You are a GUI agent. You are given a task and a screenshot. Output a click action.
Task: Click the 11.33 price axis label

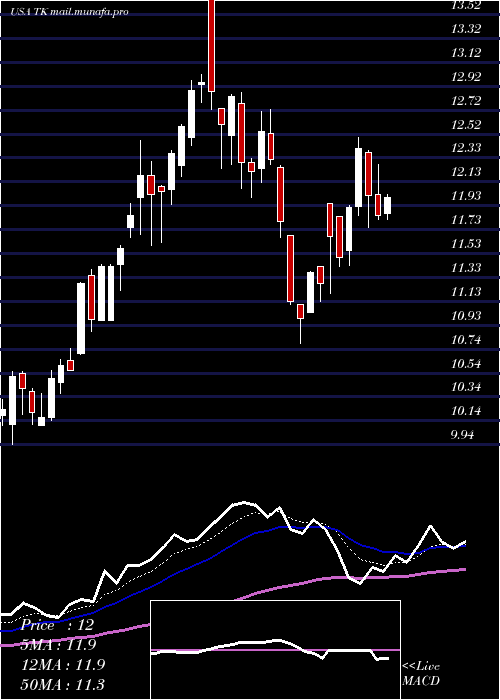466,268
